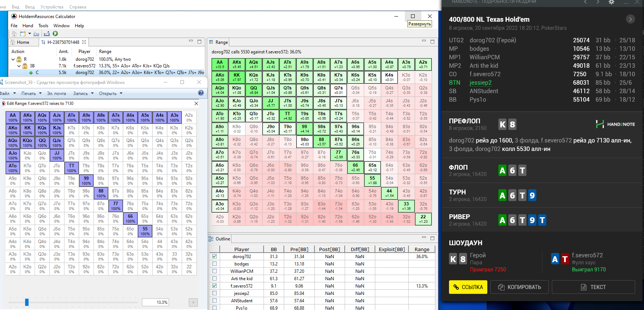Go to previous hand in Hand2Note

(585, 2)
